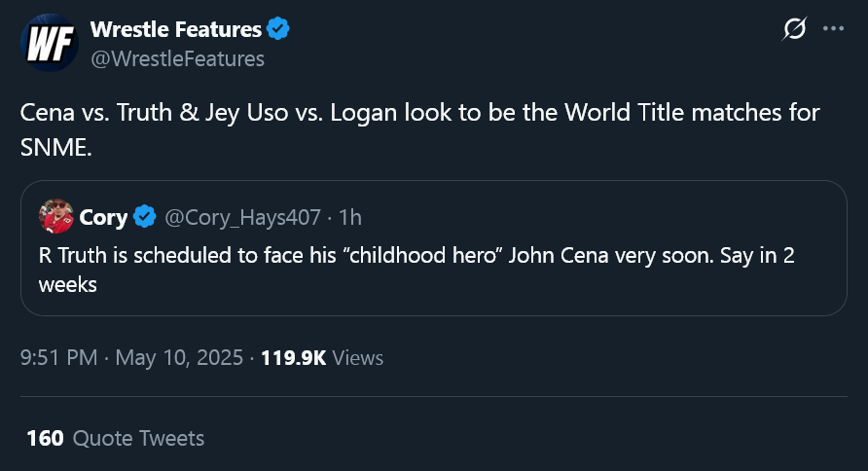Viewport: 868px width, 471px height.
Task: Click the 9:51 PM post time
Action: click(x=58, y=358)
